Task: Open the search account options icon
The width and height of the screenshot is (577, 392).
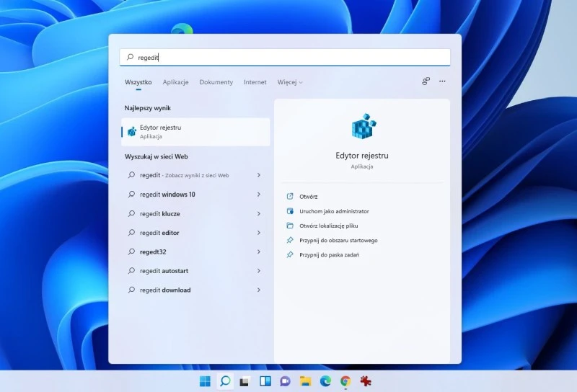Action: pos(426,81)
